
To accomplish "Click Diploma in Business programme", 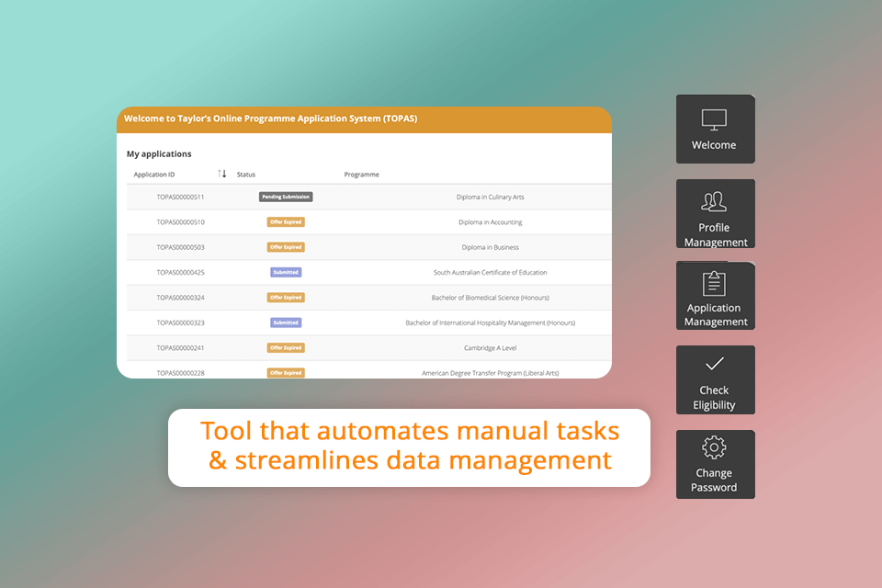I will click(x=490, y=247).
